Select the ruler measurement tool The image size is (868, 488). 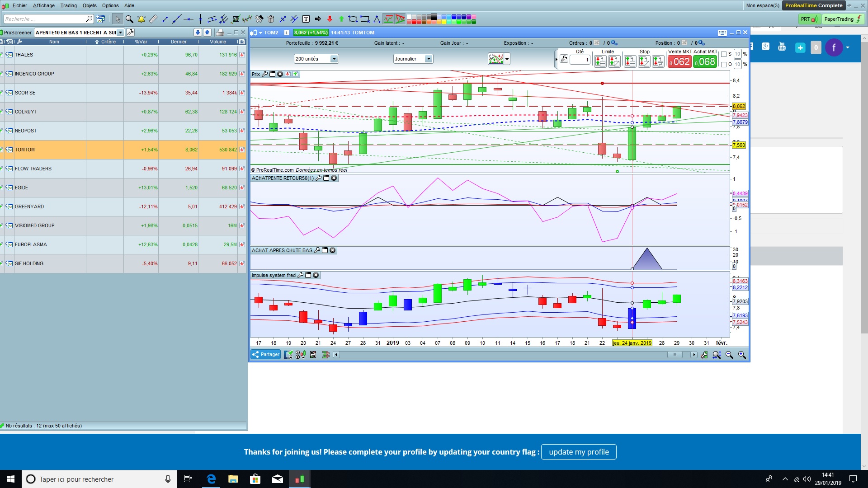click(x=153, y=19)
